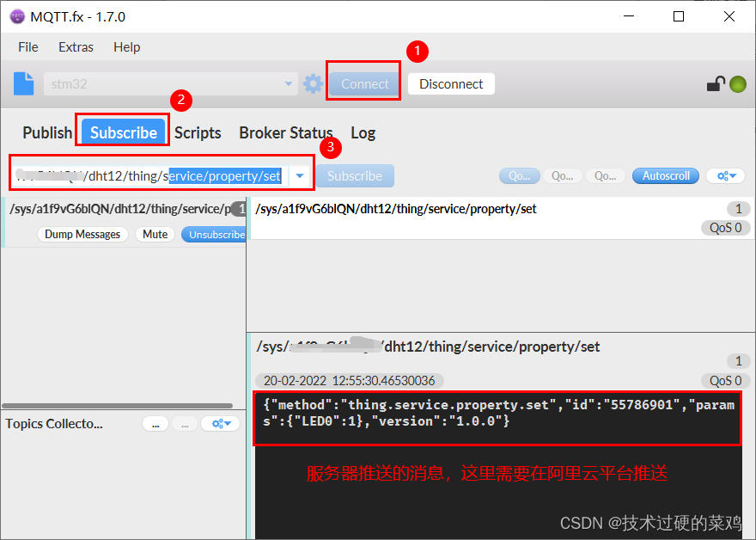Open the Extras menu
The width and height of the screenshot is (756, 540).
pyautogui.click(x=76, y=47)
